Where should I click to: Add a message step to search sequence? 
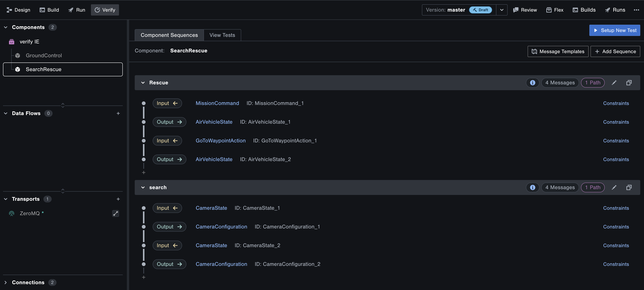144,277
